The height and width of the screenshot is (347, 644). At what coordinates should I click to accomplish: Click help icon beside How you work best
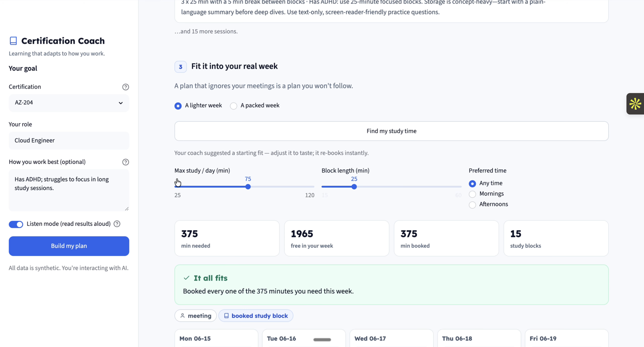pyautogui.click(x=126, y=162)
